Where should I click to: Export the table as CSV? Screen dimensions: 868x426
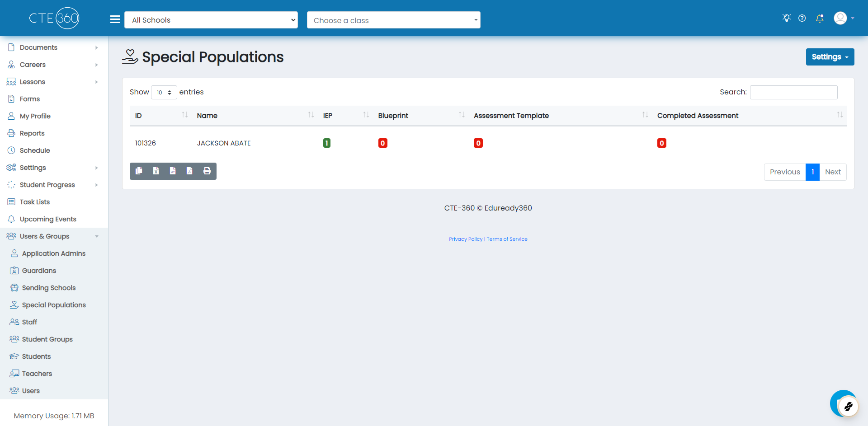click(x=173, y=171)
